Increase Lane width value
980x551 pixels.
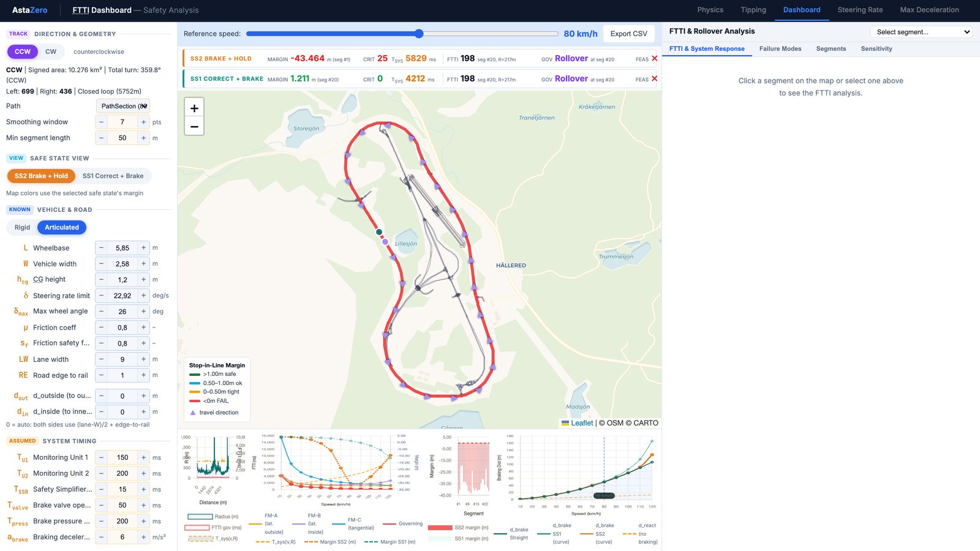(x=143, y=359)
